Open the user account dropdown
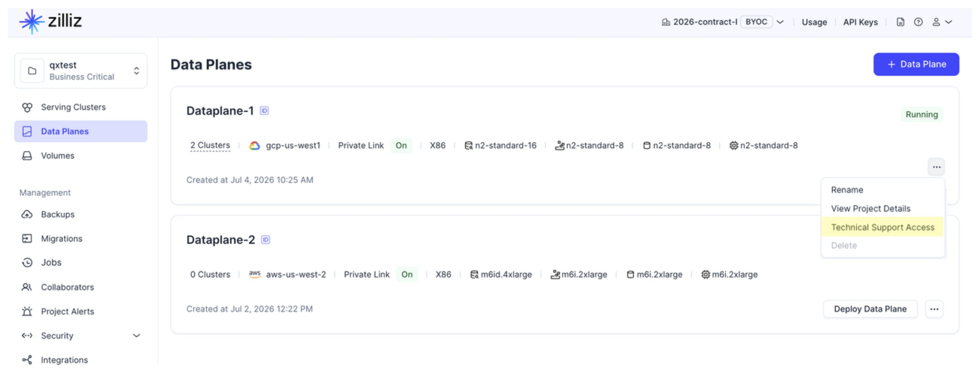This screenshot has width=980, height=373. (942, 22)
